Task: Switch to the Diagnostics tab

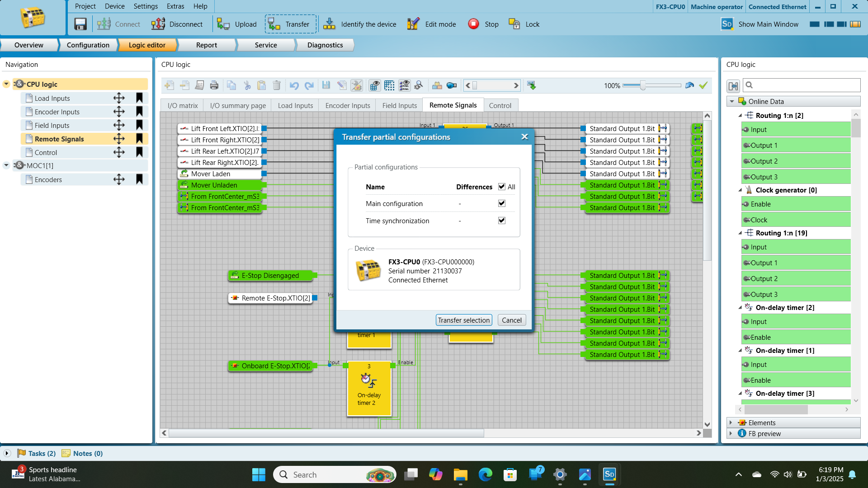Action: [x=325, y=45]
